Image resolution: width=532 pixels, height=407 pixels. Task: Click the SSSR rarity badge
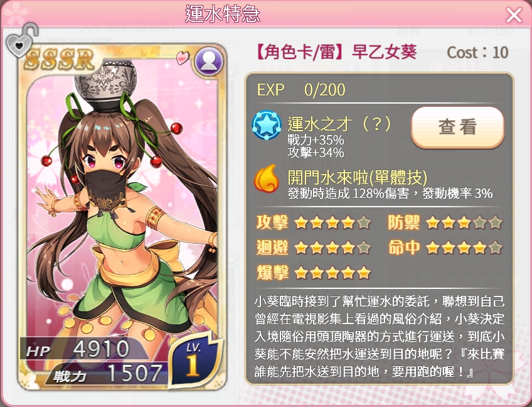click(60, 60)
